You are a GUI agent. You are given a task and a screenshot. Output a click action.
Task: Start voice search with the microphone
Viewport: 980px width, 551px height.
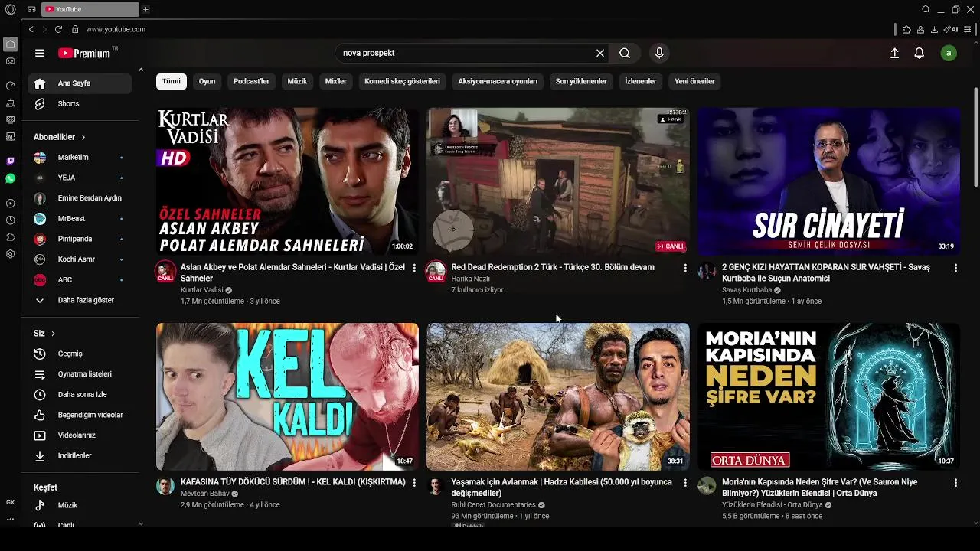point(659,53)
